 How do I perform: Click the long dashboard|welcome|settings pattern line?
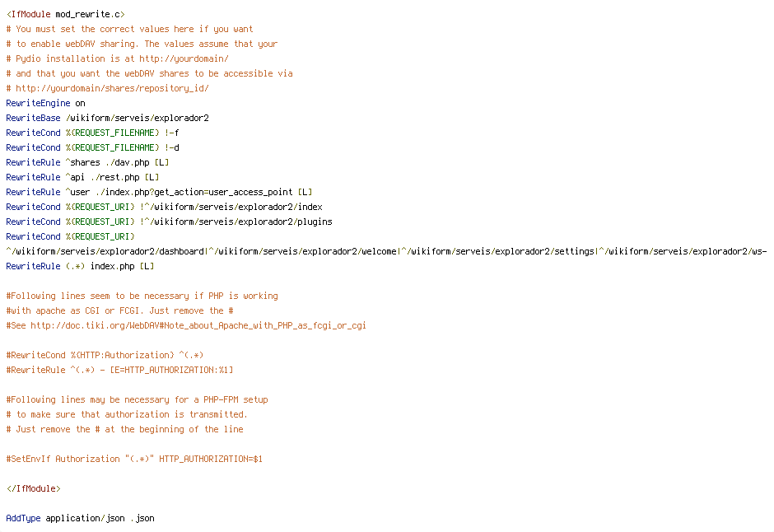[386, 251]
